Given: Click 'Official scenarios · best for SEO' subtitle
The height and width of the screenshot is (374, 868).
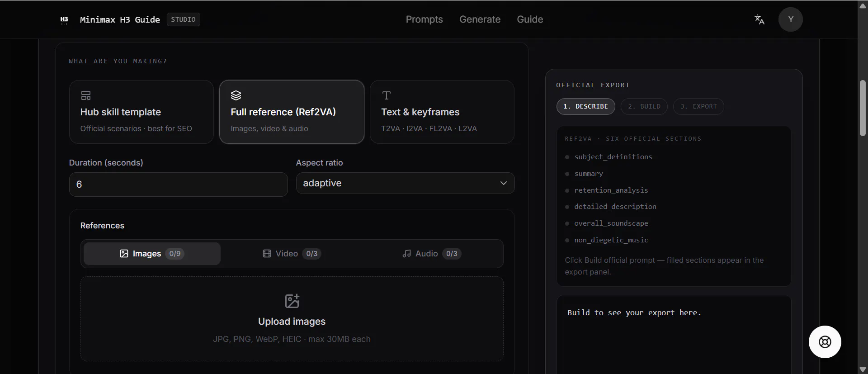Looking at the screenshot, I should 136,129.
